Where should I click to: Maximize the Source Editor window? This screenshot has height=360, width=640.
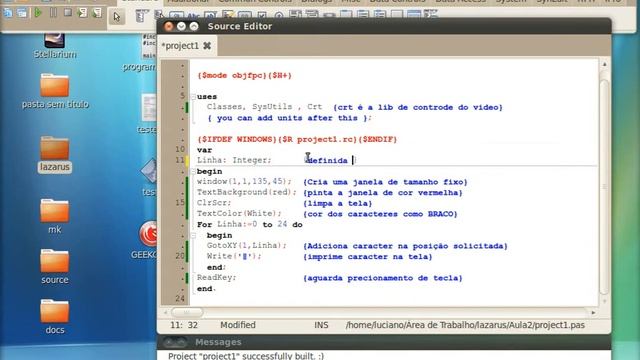tap(194, 27)
